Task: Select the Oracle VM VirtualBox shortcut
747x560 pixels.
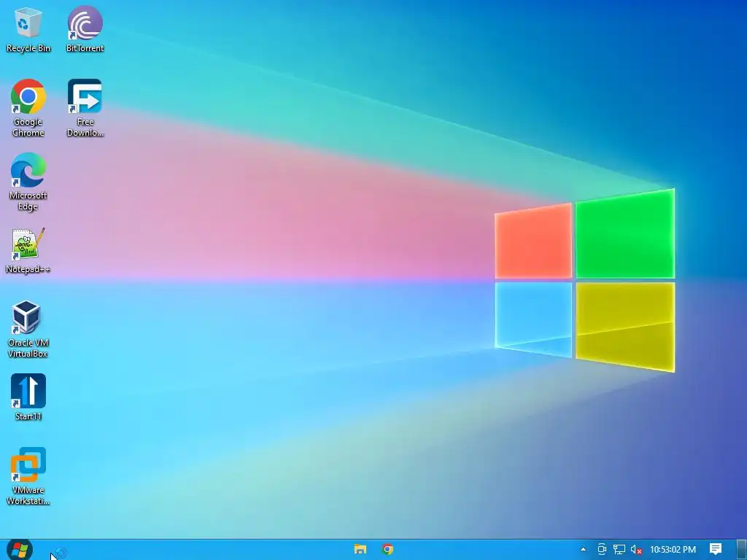Action: tap(28, 330)
